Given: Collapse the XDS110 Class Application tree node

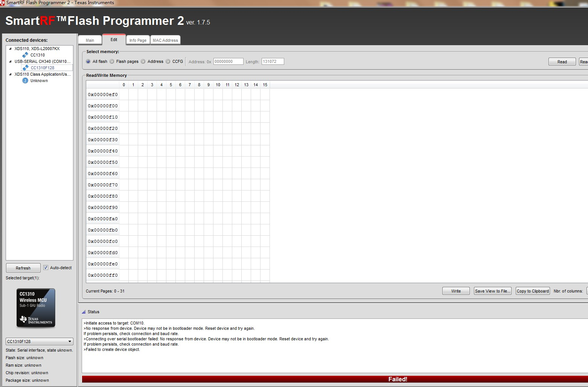Looking at the screenshot, I should click(10, 74).
